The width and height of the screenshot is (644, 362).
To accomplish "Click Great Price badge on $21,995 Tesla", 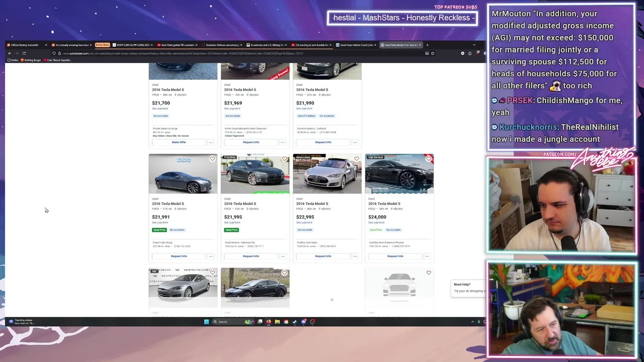I will click(231, 230).
